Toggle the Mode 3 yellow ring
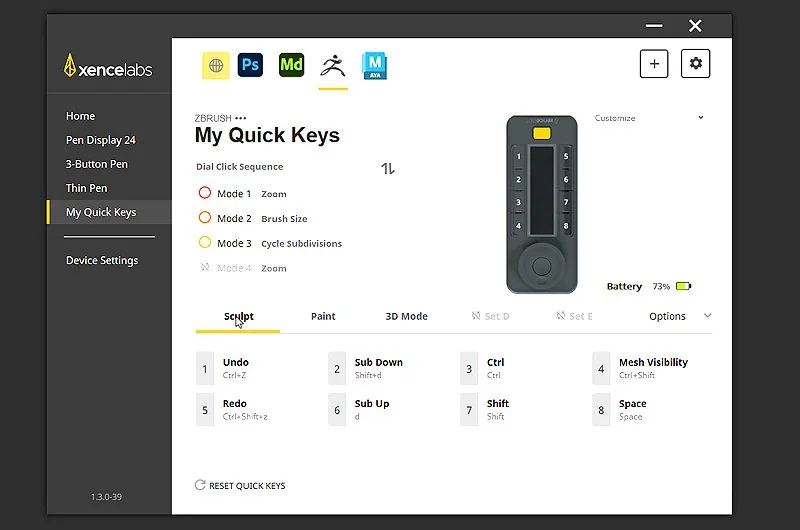Image resolution: width=800 pixels, height=530 pixels. (x=205, y=242)
